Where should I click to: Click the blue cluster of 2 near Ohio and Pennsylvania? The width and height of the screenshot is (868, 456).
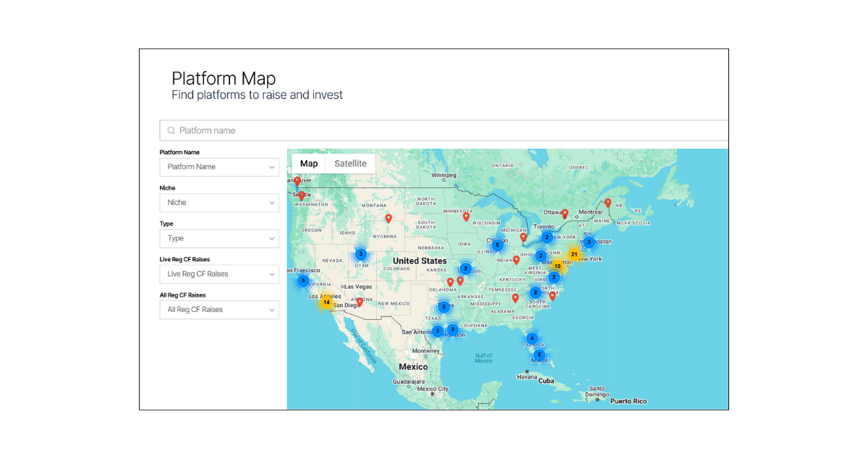(x=540, y=256)
